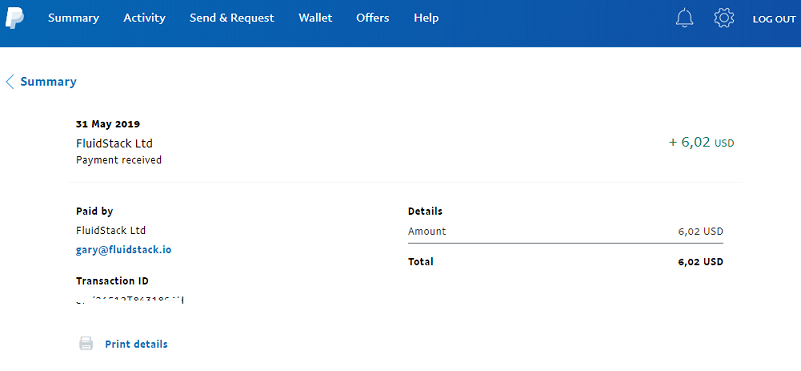Image resolution: width=801 pixels, height=371 pixels.
Task: Click the PayPal logo icon
Action: pyautogui.click(x=14, y=18)
